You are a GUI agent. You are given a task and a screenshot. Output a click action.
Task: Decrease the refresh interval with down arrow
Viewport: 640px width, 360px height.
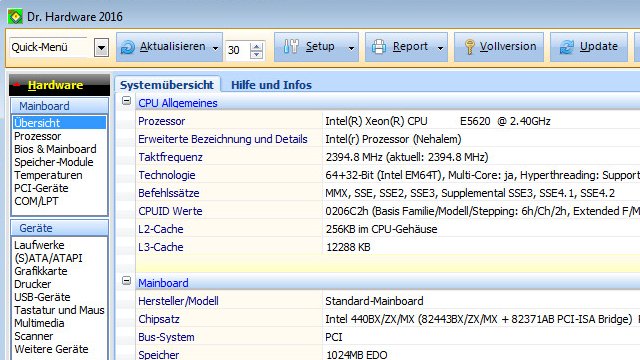[x=256, y=54]
